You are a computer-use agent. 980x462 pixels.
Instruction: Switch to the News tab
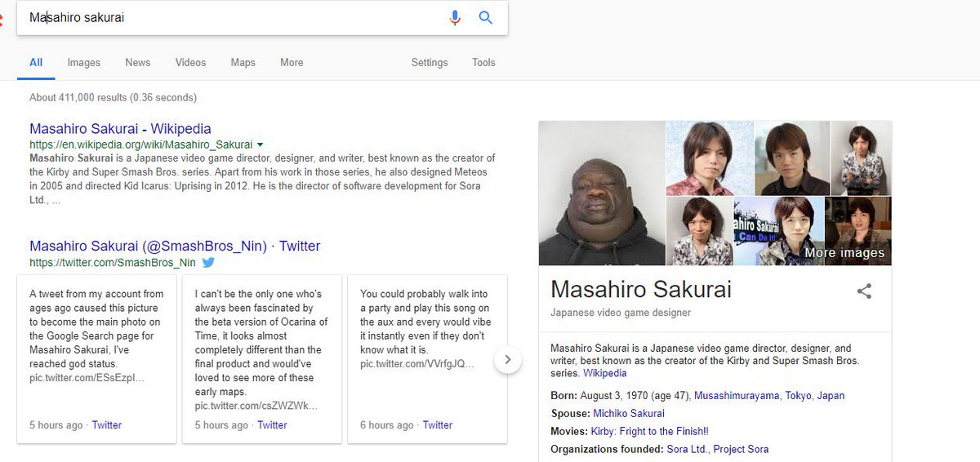(138, 62)
